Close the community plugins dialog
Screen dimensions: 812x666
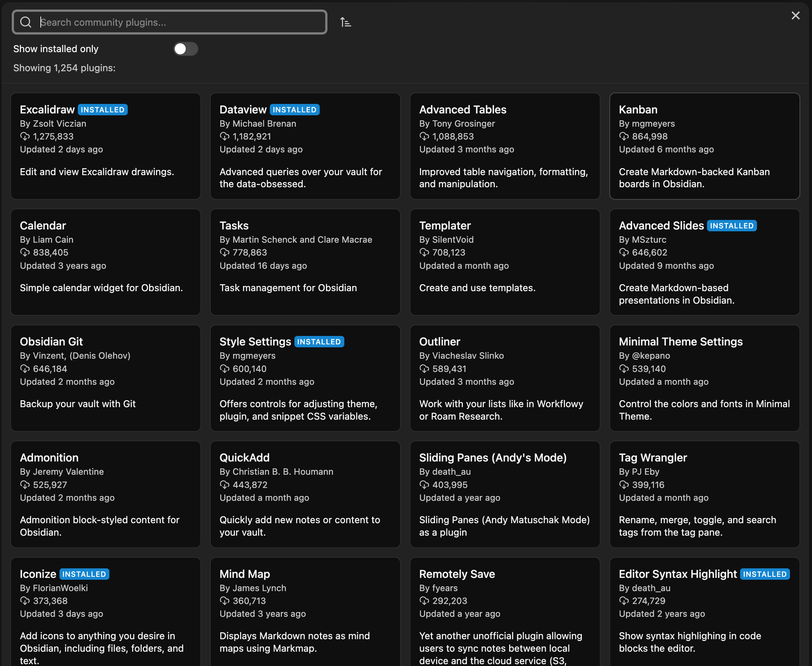pos(795,15)
